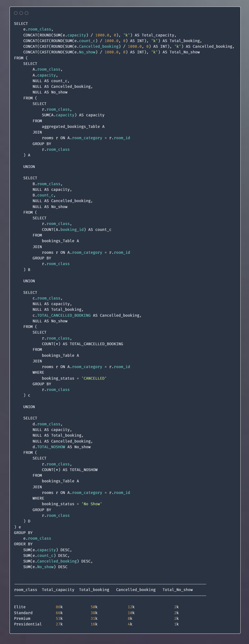249x644 pixels.
Task: Click the 'CANCELLED' string literal
Action: [94, 378]
